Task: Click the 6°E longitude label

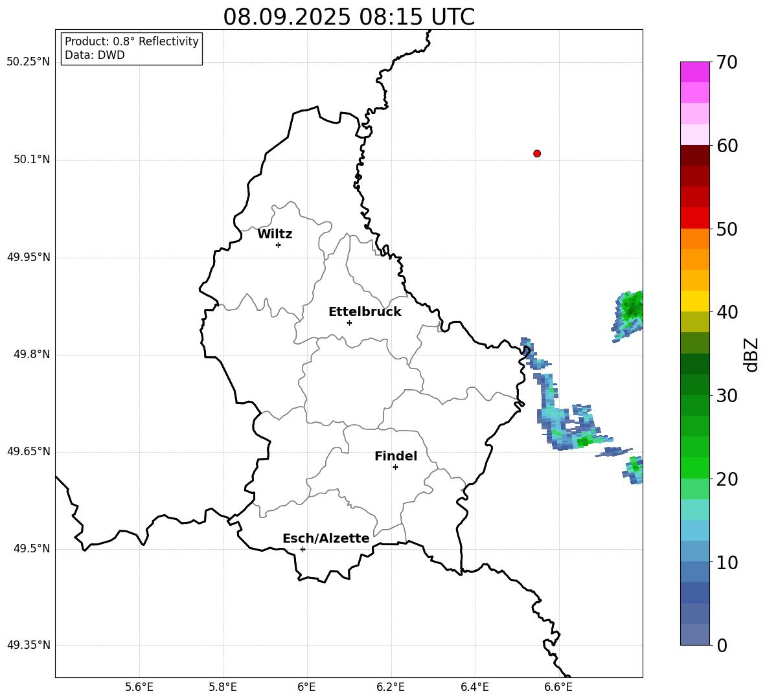Action: coord(306,687)
